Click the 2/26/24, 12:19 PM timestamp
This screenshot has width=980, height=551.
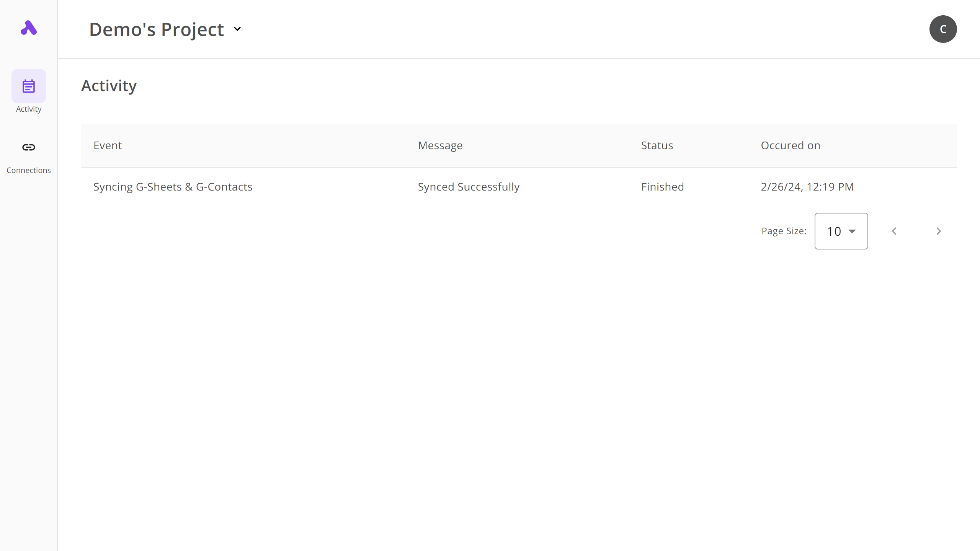click(x=807, y=187)
